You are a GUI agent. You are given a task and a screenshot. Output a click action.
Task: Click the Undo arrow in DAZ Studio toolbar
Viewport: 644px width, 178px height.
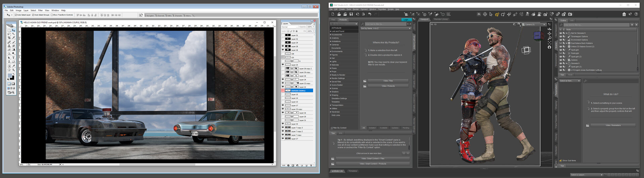coord(369,14)
